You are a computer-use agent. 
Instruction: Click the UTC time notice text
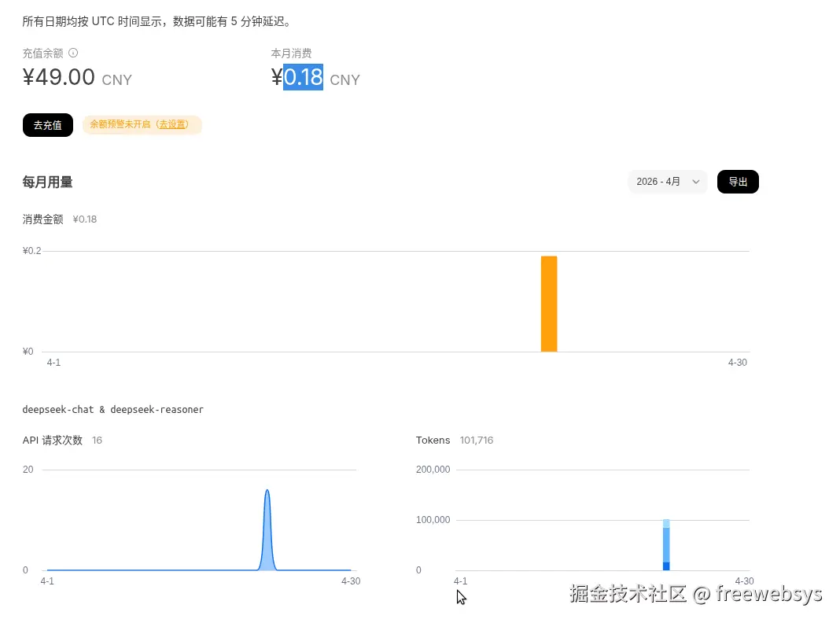158,21
